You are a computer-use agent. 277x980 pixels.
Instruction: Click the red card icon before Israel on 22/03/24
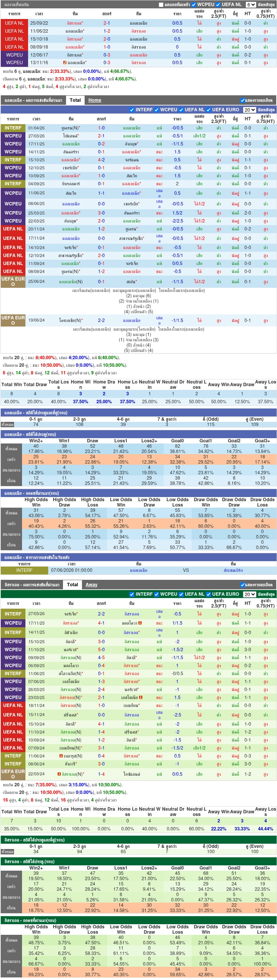59,774
